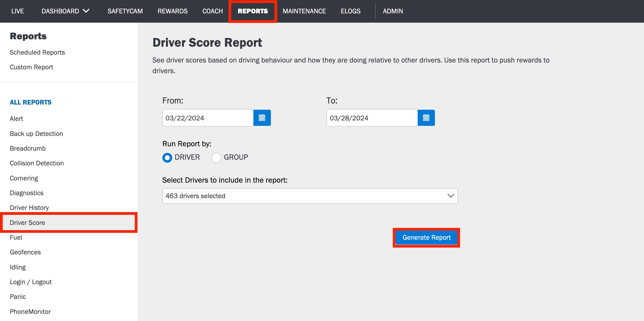Open the Driver History report
Image resolution: width=644 pixels, height=321 pixels.
[x=29, y=208]
